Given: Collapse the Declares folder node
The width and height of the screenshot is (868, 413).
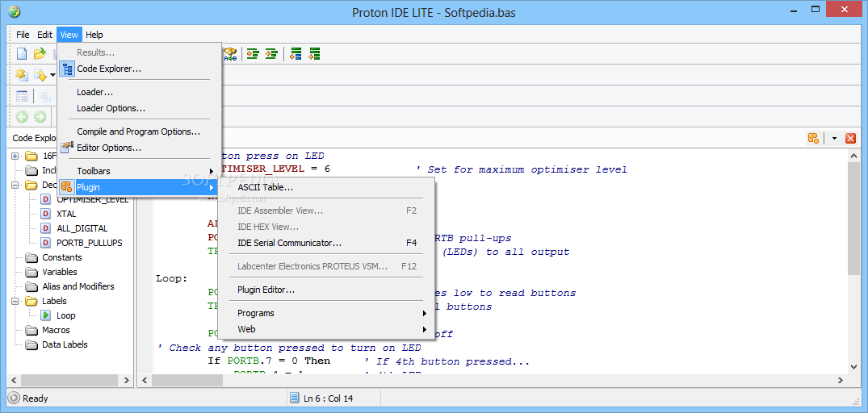Looking at the screenshot, I should (x=15, y=186).
